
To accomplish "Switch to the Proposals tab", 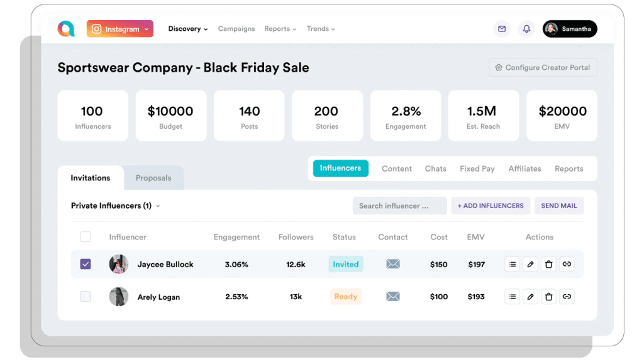I will 153,178.
